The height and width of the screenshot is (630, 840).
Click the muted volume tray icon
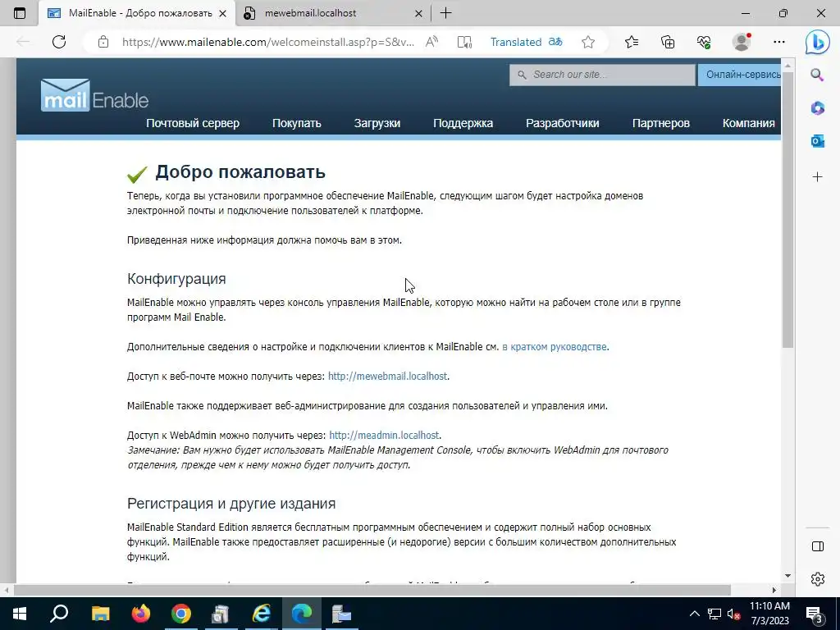click(733, 614)
